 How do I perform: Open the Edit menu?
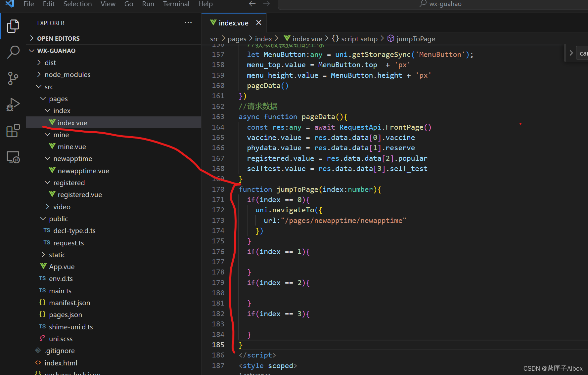pos(49,4)
